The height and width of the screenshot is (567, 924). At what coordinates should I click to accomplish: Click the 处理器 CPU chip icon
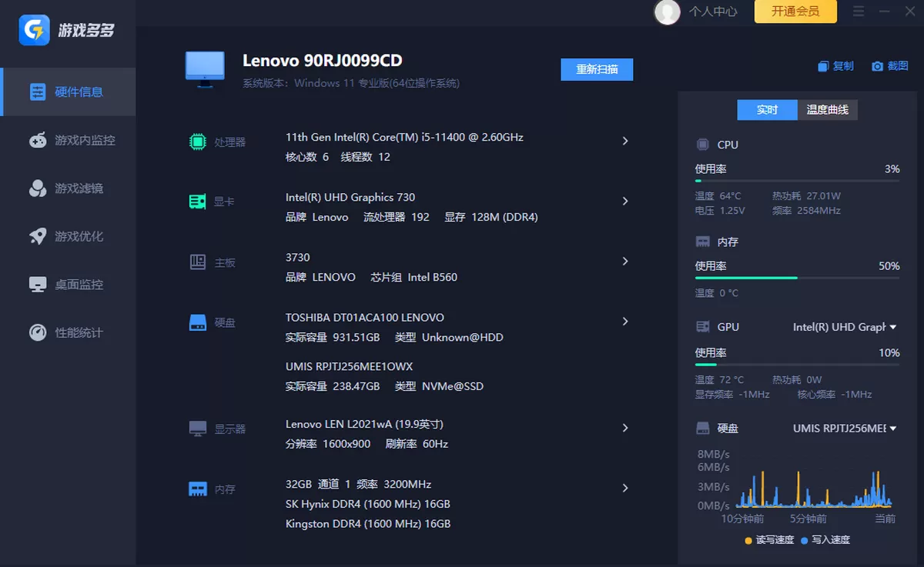pyautogui.click(x=198, y=142)
